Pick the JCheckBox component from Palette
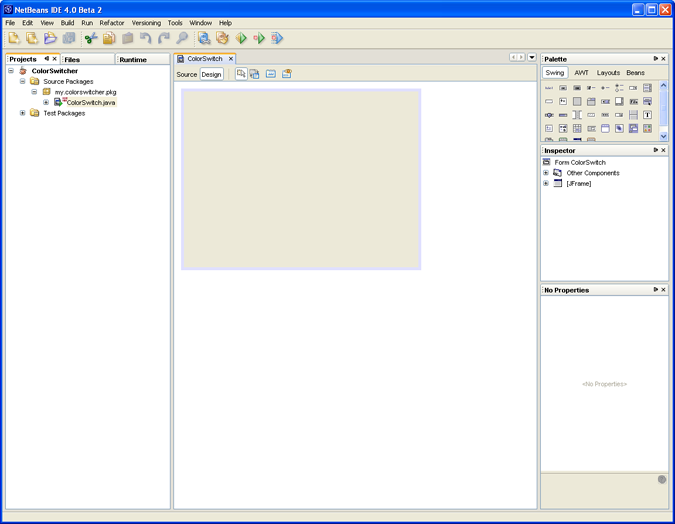 click(591, 88)
